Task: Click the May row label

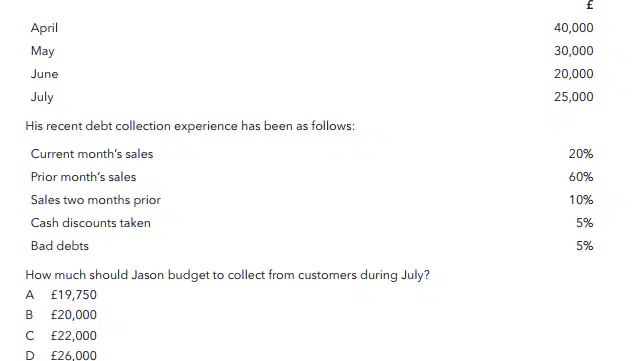Action: [x=43, y=51]
